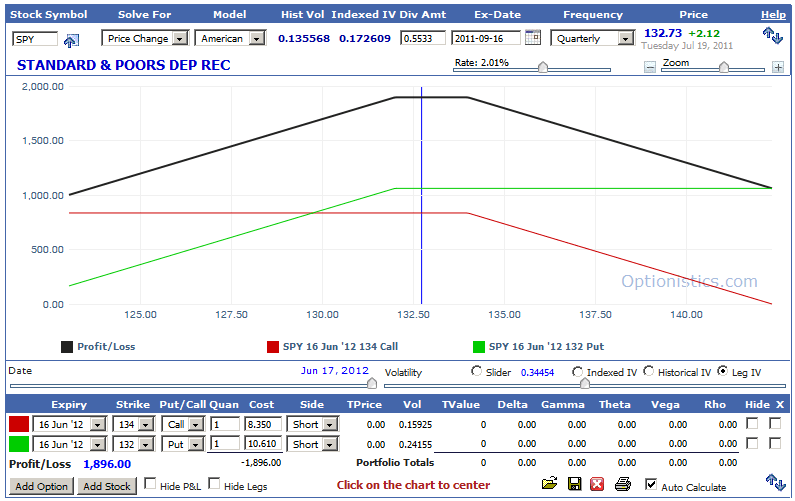Select the Historical IV radio button
The image size is (795, 501).
[x=648, y=371]
